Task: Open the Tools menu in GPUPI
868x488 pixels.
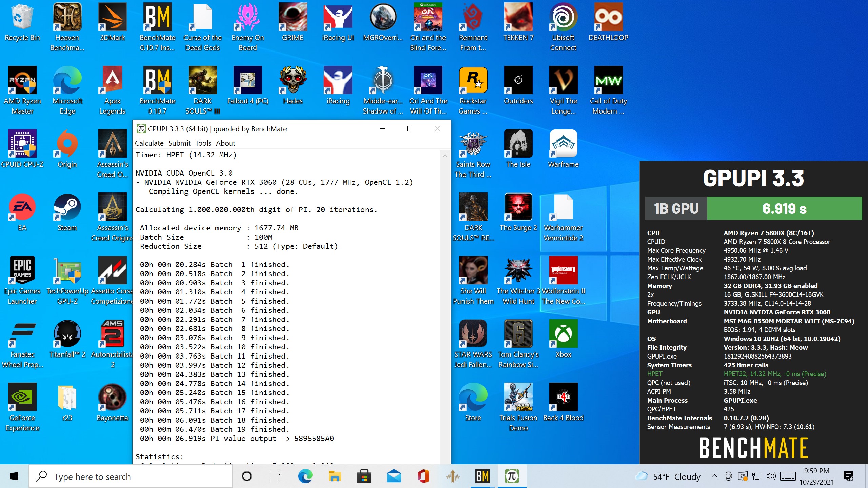Action: [203, 143]
